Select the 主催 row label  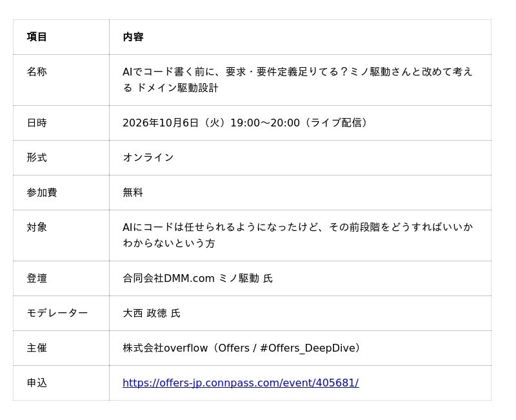tap(37, 348)
